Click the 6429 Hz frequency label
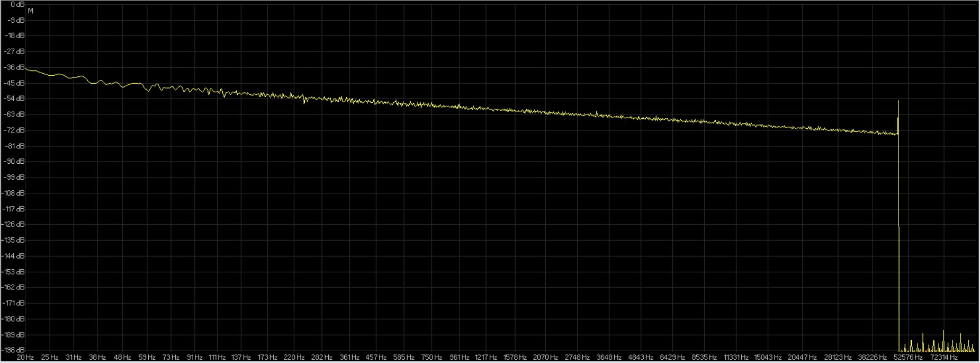The width and height of the screenshot is (980, 363). tap(672, 358)
